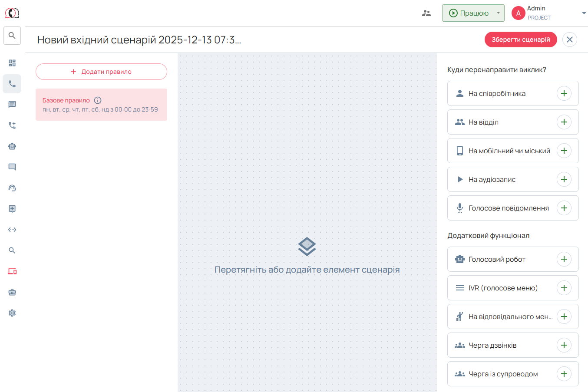Viewport: 588px width, 392px height.
Task: Add the IVR (голосове меню) element
Action: tap(564, 288)
